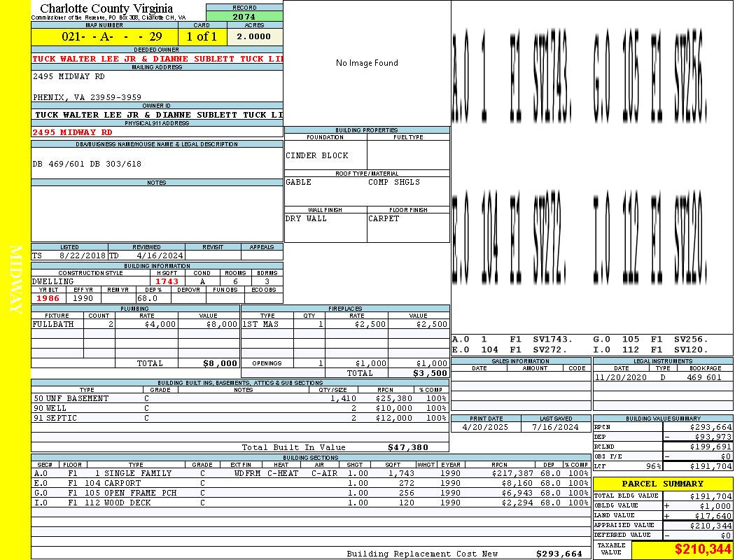Click legal instrument date 11/20/2020
735x560 pixels.
point(620,378)
